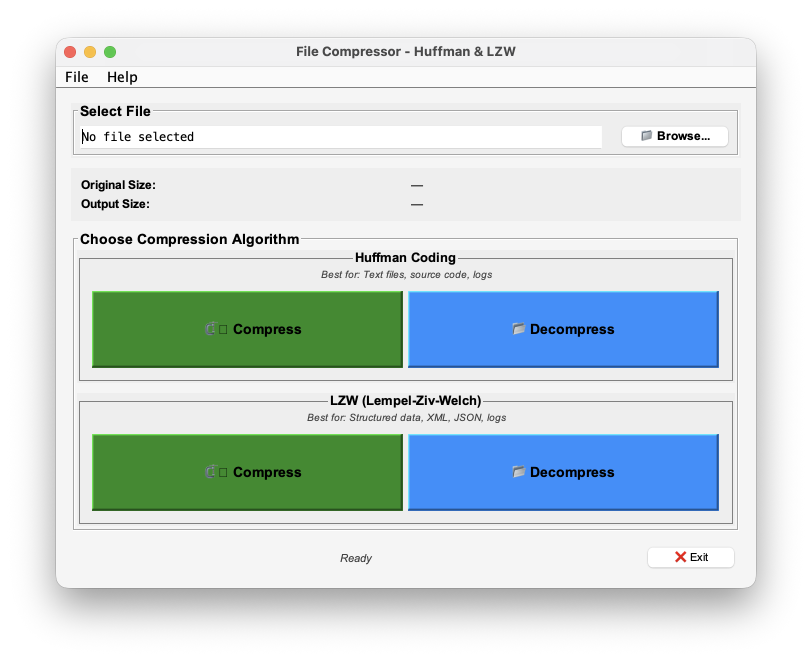The width and height of the screenshot is (812, 662).
Task: Click the Original Size label
Action: pos(118,185)
